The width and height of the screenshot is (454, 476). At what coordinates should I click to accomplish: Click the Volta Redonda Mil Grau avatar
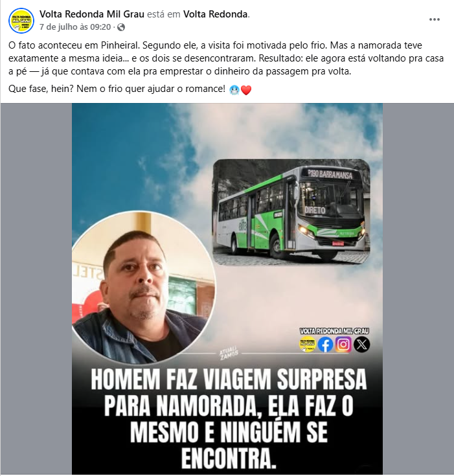point(21,21)
